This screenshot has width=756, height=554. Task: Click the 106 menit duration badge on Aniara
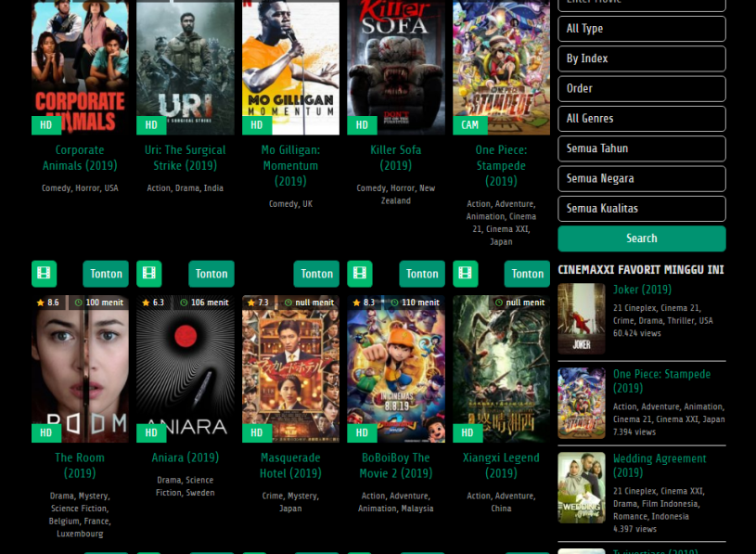pyautogui.click(x=204, y=303)
